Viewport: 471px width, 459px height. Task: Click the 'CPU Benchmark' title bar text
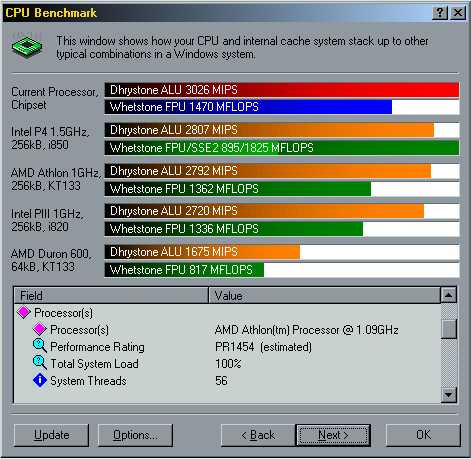click(x=51, y=13)
